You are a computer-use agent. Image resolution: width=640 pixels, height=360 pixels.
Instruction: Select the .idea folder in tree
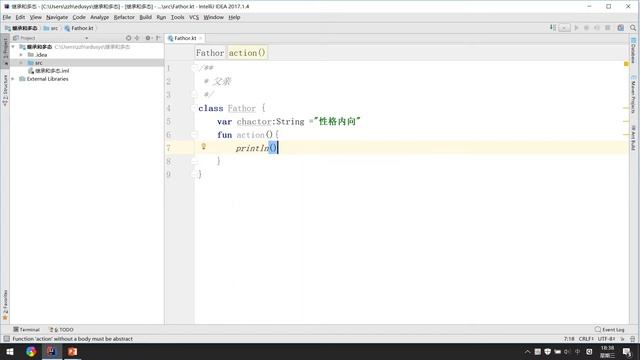pos(38,55)
